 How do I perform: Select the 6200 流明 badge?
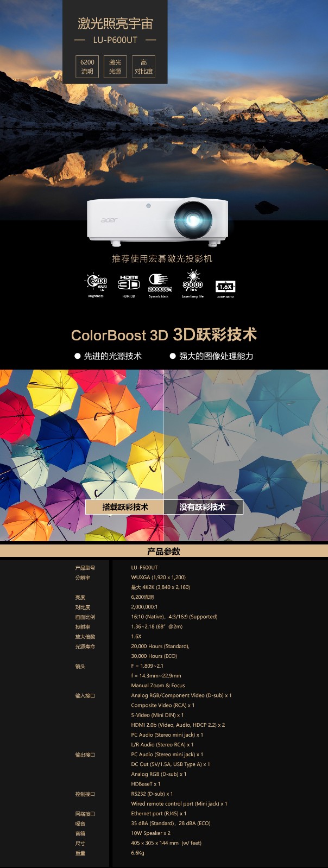(x=87, y=66)
